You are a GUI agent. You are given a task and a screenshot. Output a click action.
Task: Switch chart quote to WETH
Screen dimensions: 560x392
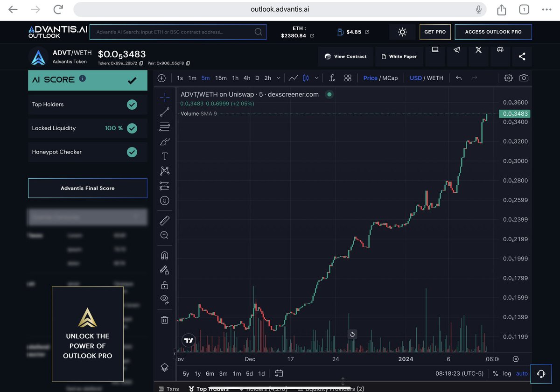point(435,78)
